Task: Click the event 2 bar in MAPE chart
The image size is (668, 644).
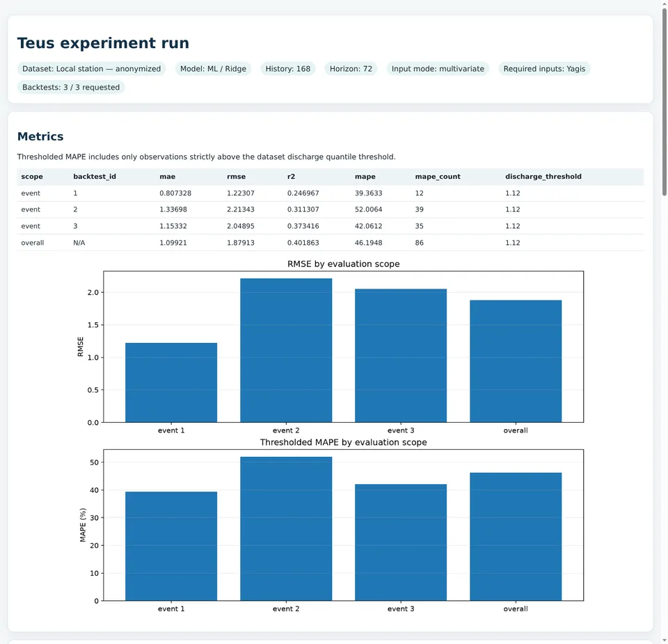Action: point(286,529)
